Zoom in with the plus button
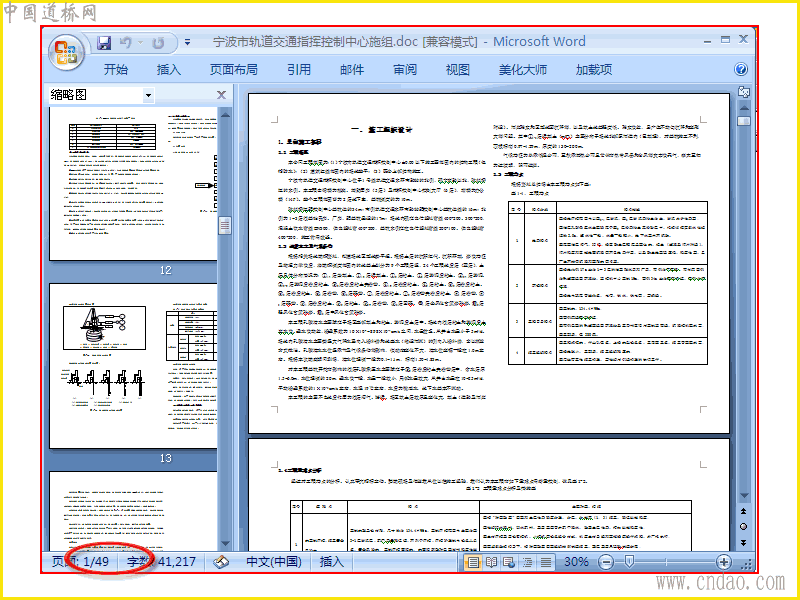This screenshot has height=600, width=800. [723, 562]
